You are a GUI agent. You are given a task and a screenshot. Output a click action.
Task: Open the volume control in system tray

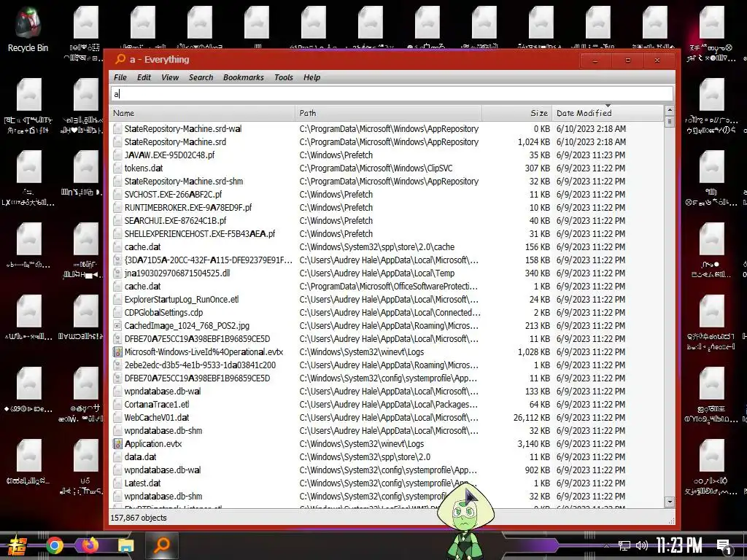642,545
